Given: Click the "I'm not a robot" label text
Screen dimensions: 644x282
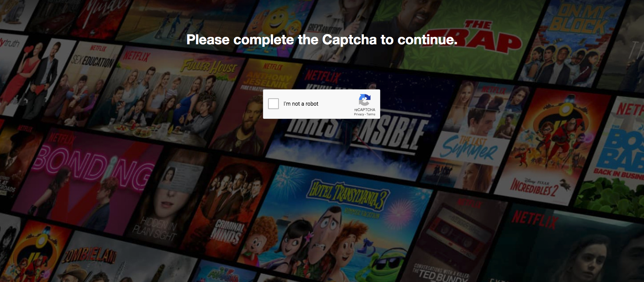Looking at the screenshot, I should [x=301, y=104].
